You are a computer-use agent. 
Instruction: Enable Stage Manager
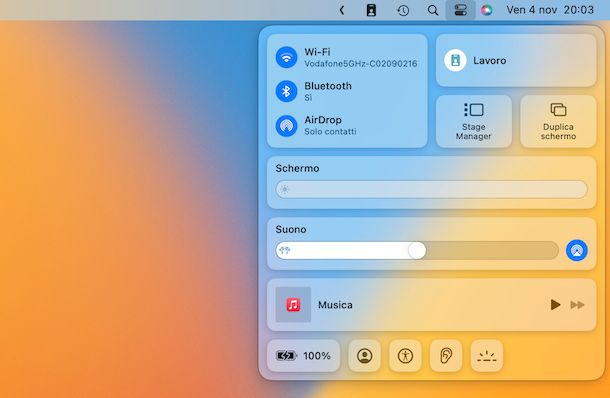(x=473, y=121)
